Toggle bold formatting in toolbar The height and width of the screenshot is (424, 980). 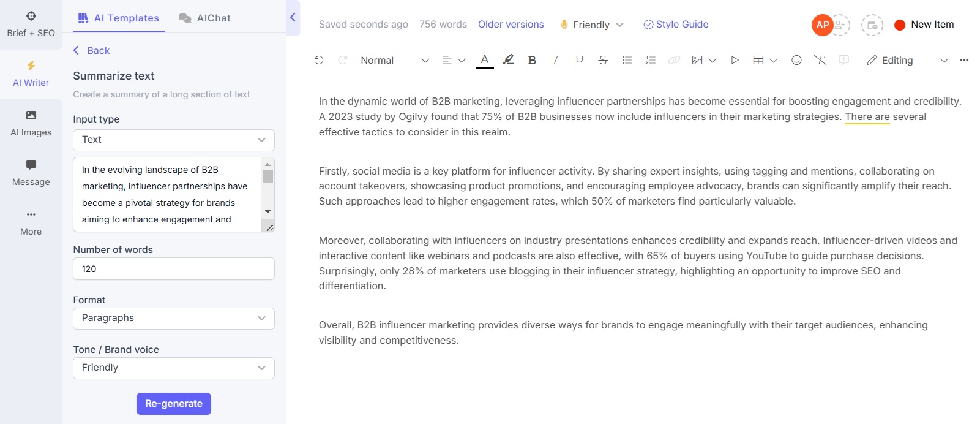[532, 60]
